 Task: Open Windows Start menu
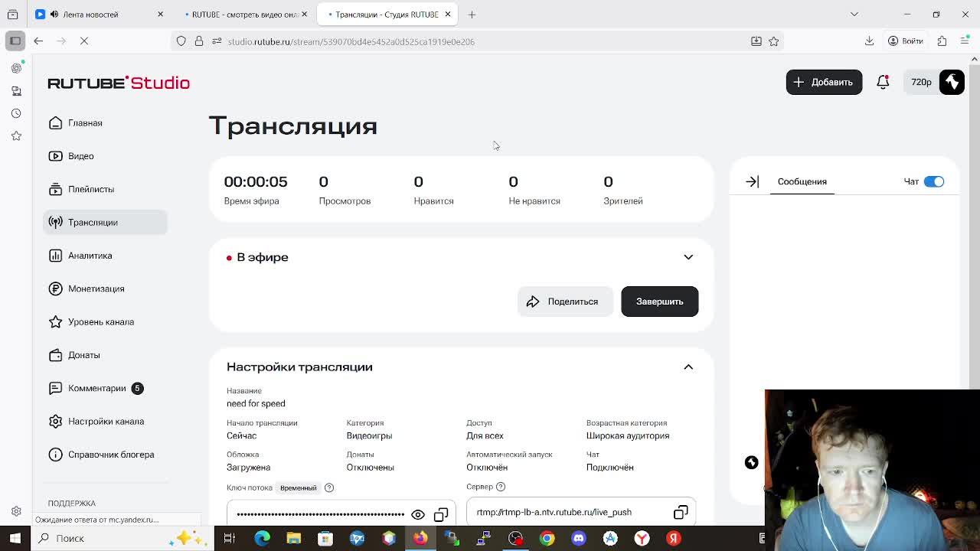coord(15,538)
